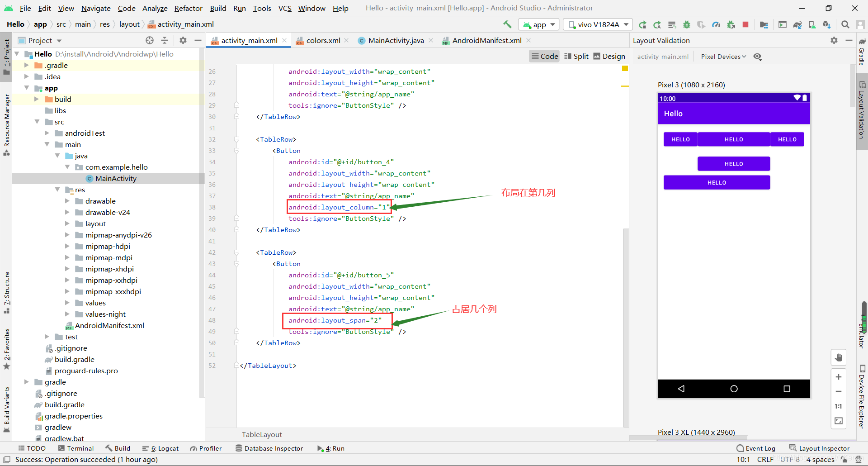
Task: Select MainActivity in project tree
Action: click(116, 178)
